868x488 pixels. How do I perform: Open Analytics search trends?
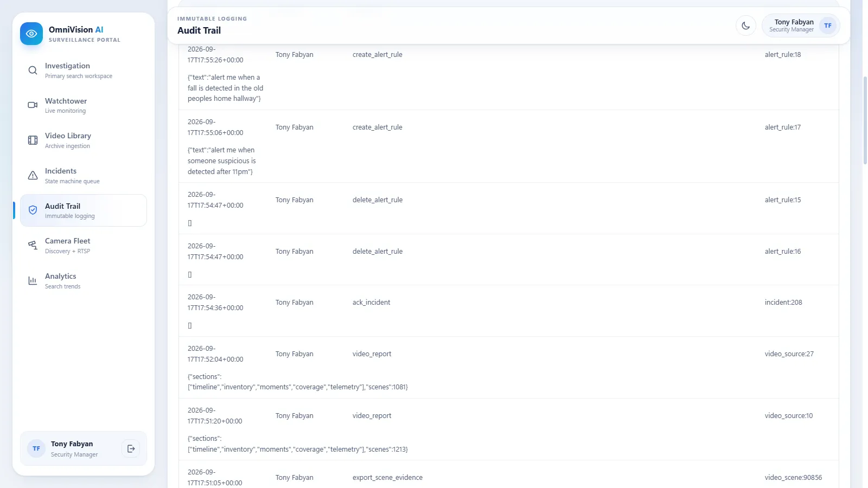pos(84,281)
